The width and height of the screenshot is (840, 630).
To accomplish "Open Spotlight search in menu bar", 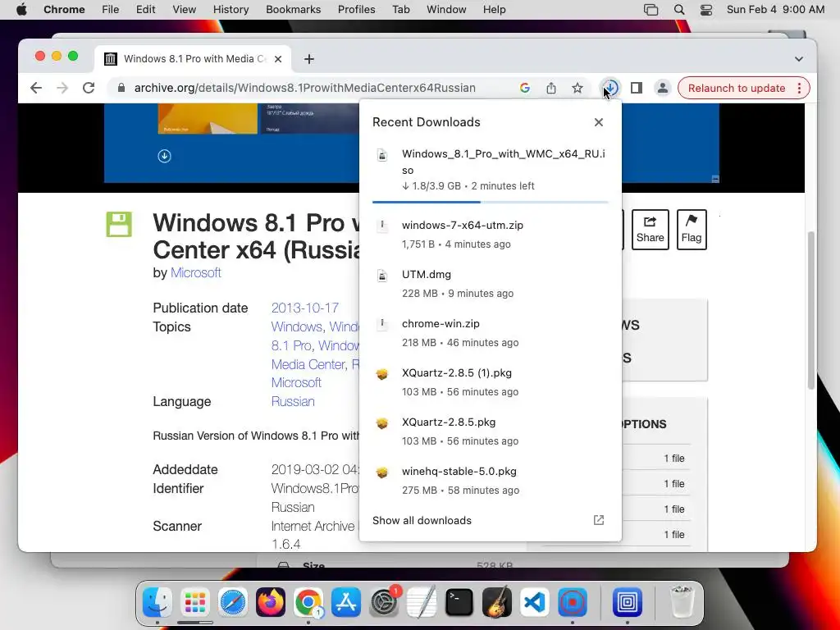I will tap(678, 10).
